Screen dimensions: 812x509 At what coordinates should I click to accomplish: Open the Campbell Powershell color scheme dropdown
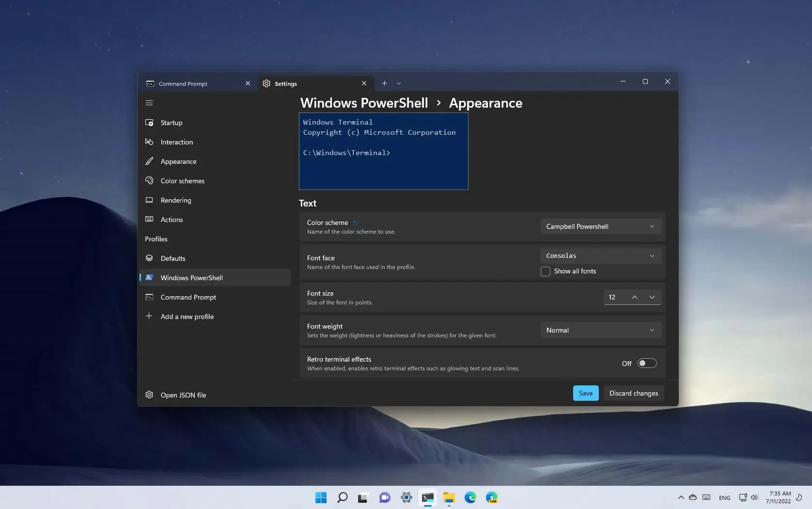(600, 226)
